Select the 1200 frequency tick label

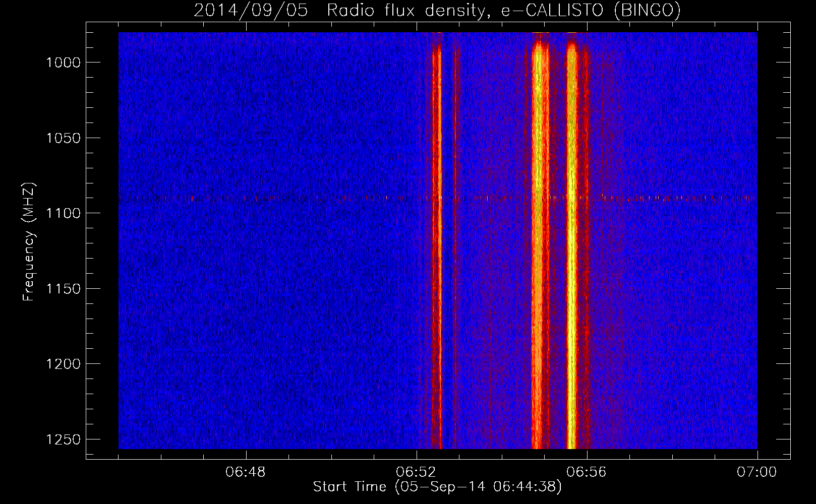click(64, 364)
